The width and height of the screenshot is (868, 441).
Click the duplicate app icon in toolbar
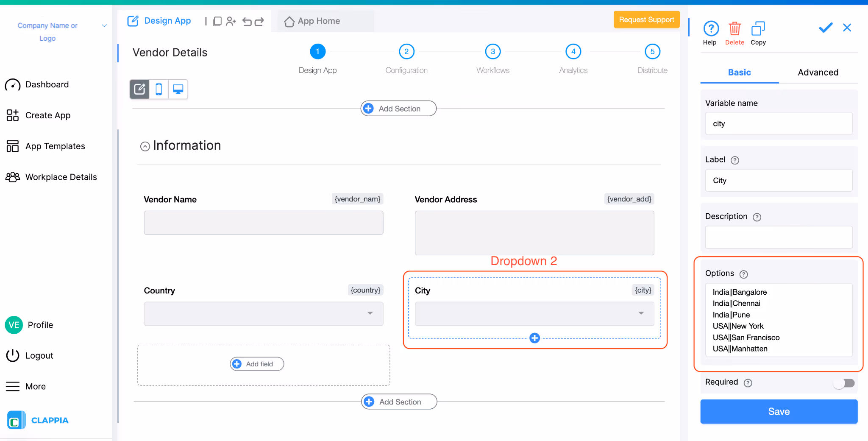click(217, 21)
